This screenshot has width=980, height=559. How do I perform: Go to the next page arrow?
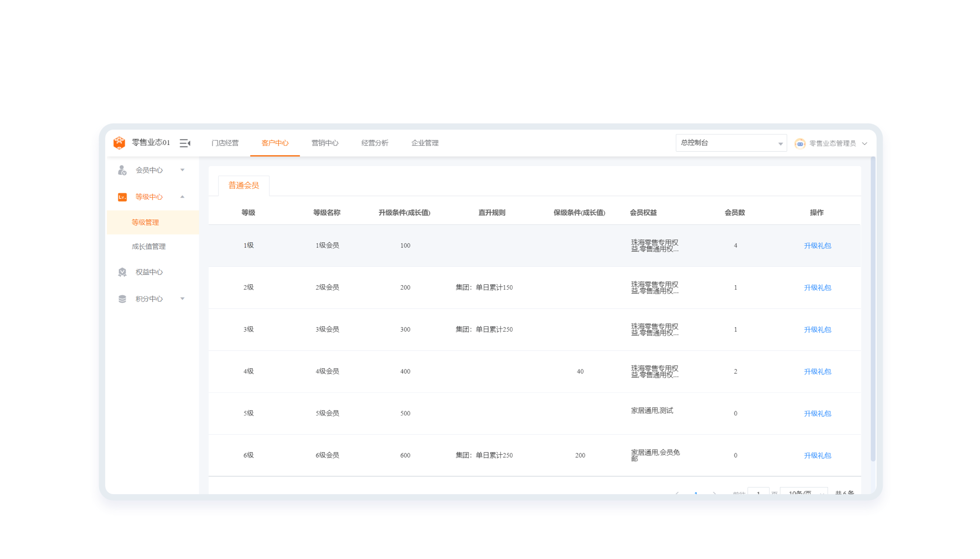point(714,492)
